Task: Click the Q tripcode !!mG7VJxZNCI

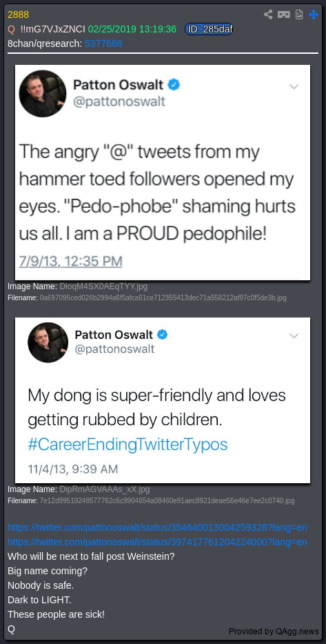Action: (x=53, y=29)
